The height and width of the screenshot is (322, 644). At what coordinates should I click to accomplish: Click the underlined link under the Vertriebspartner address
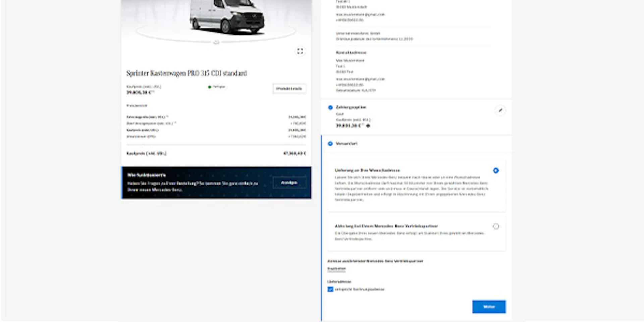pyautogui.click(x=336, y=269)
